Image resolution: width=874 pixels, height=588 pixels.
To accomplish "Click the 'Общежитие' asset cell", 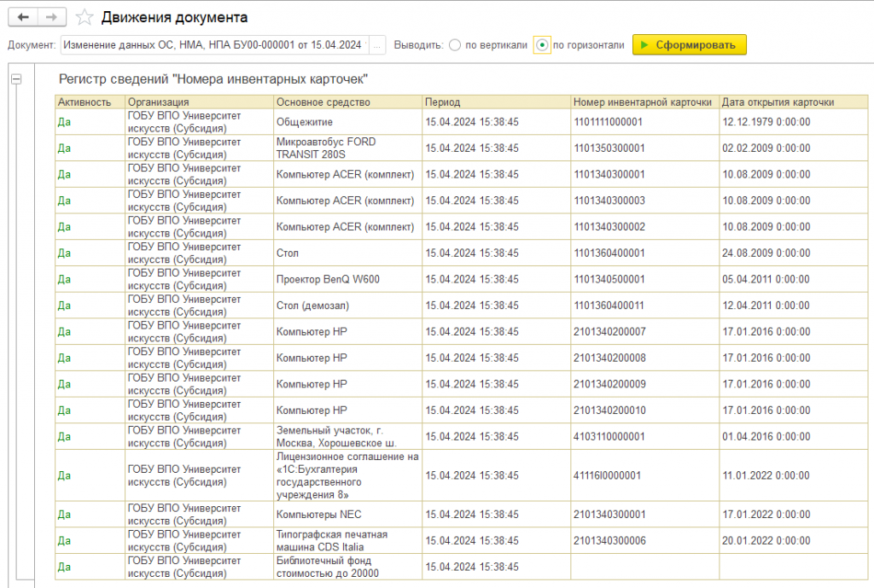I will pyautogui.click(x=348, y=122).
